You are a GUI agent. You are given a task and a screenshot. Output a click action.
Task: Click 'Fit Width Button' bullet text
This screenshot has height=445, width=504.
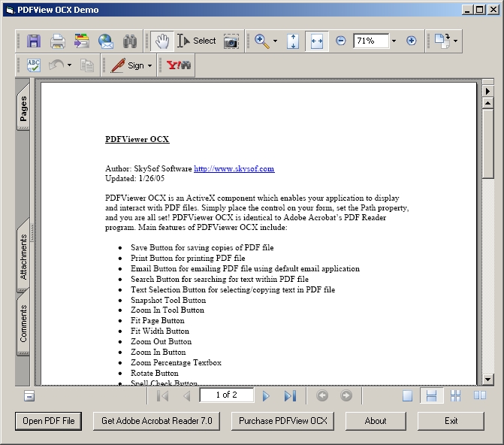pos(160,331)
